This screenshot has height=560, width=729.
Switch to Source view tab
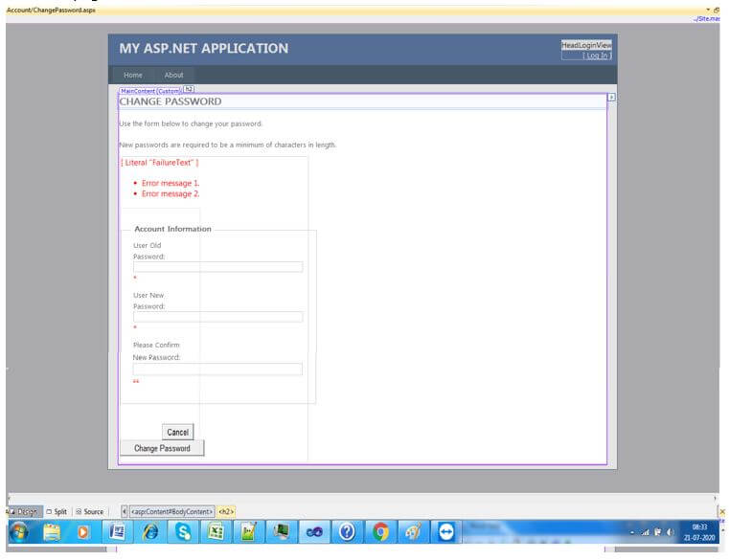point(90,511)
